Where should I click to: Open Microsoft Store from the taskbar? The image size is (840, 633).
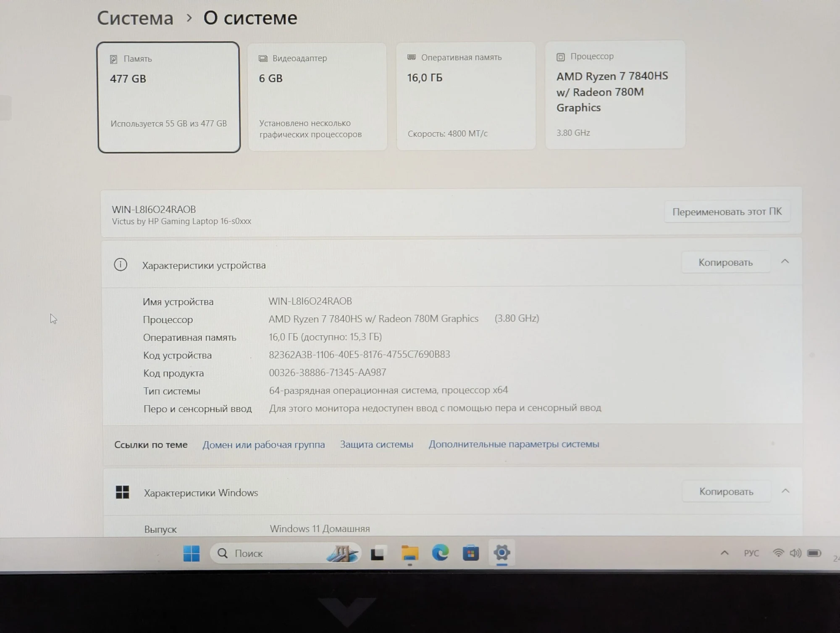(x=471, y=553)
